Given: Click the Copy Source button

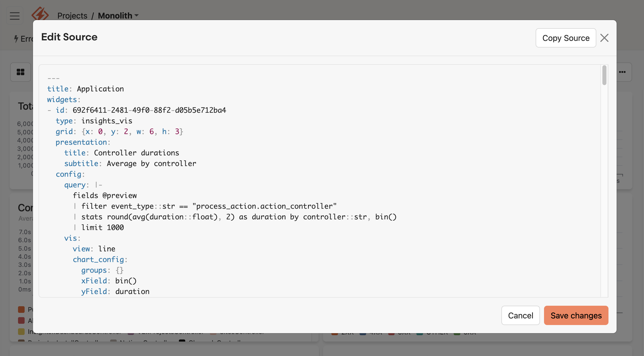Looking at the screenshot, I should coord(566,38).
